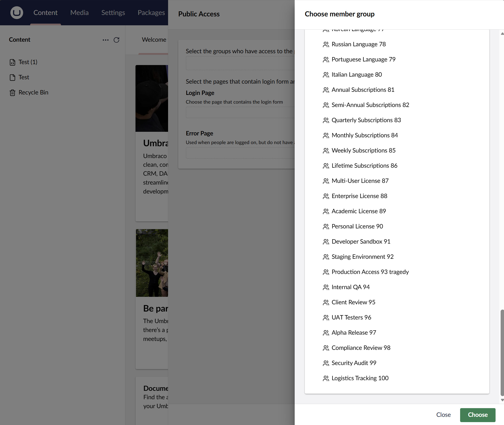Click the Close button in dialog
The width and height of the screenshot is (504, 425).
[x=443, y=415]
